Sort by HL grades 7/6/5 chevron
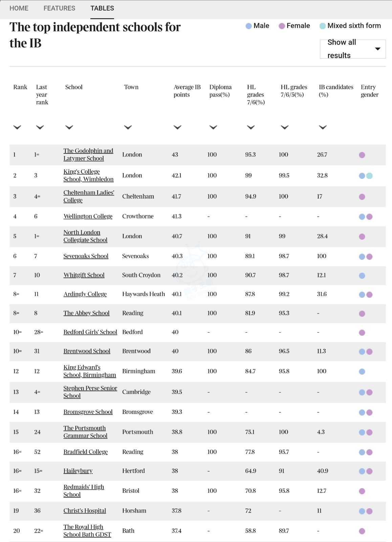 (284, 127)
